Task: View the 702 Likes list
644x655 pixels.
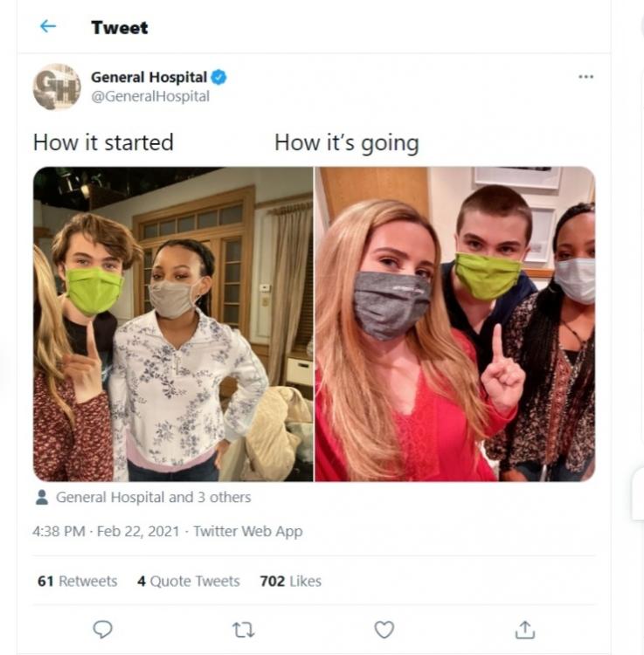Action: pyautogui.click(x=290, y=581)
